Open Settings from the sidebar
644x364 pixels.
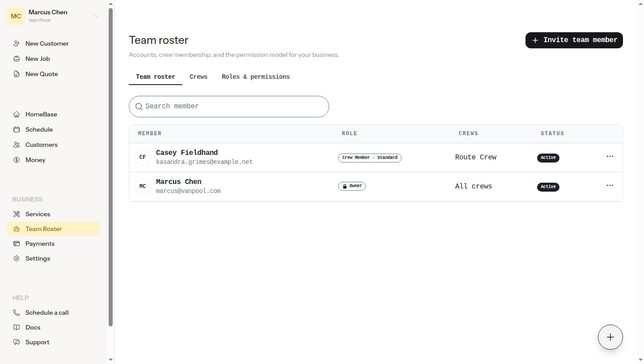coord(54,258)
